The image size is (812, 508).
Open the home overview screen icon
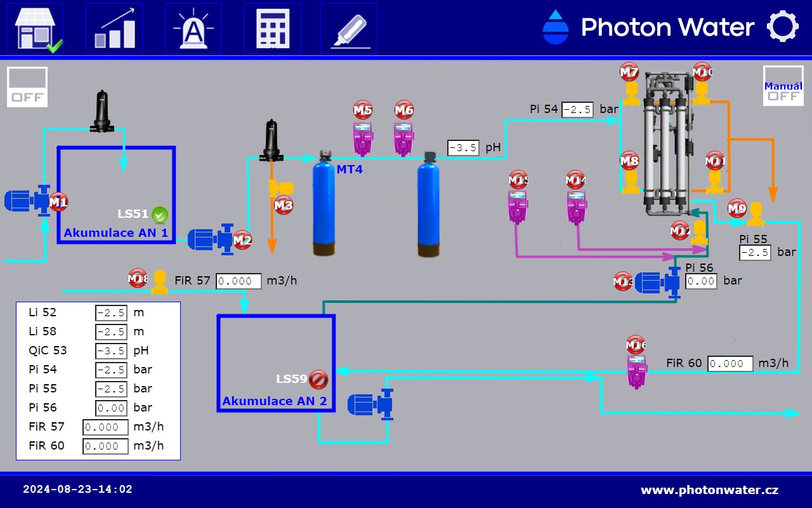[x=35, y=29]
